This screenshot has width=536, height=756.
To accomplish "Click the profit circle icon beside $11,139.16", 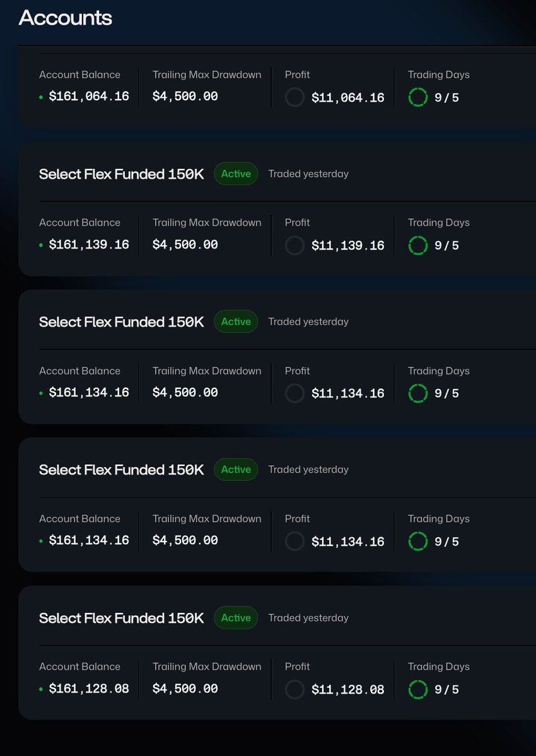I will [x=294, y=245].
